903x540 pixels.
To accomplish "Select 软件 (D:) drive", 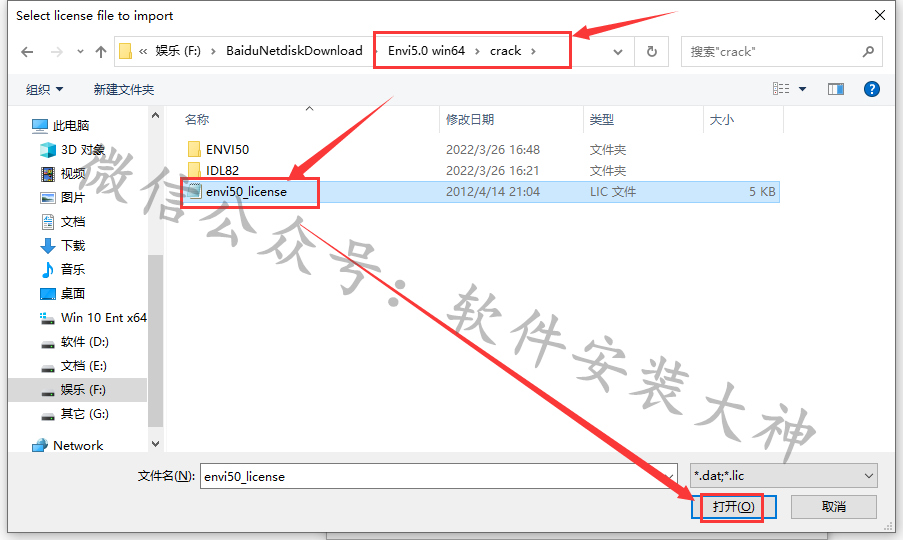I will tap(84, 342).
